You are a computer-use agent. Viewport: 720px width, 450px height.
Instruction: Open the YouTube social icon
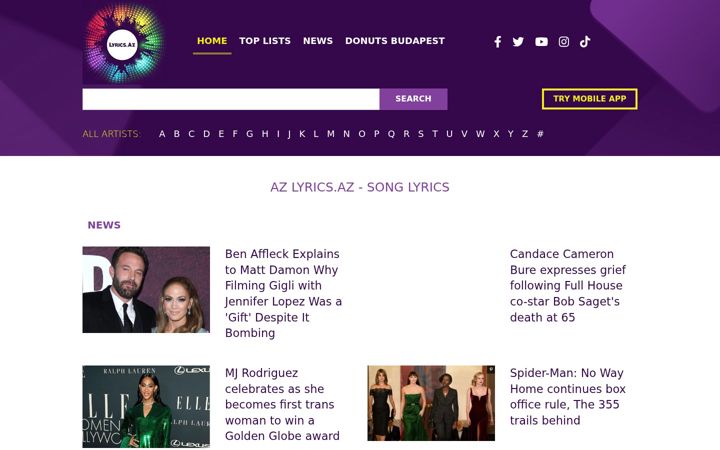coord(541,42)
